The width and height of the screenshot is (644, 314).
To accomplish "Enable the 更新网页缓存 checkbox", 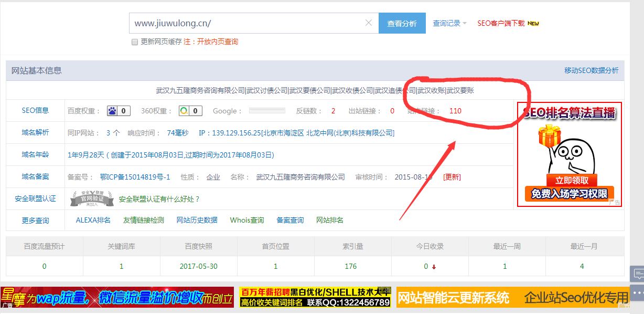I will [x=134, y=43].
